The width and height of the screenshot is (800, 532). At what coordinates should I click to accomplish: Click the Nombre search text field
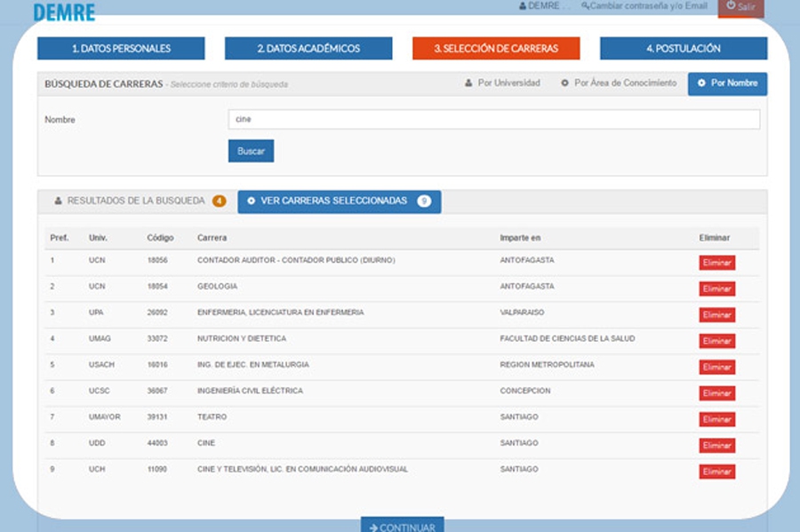[493, 119]
